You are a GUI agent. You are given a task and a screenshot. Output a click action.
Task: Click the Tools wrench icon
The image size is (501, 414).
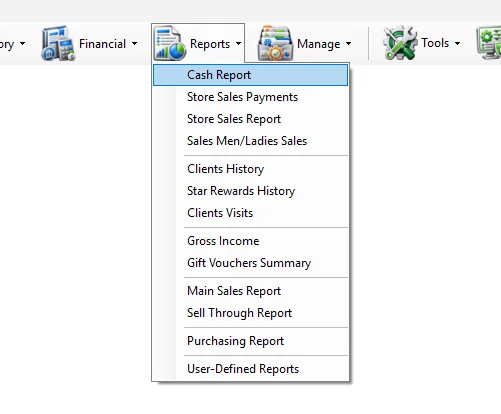click(x=400, y=43)
